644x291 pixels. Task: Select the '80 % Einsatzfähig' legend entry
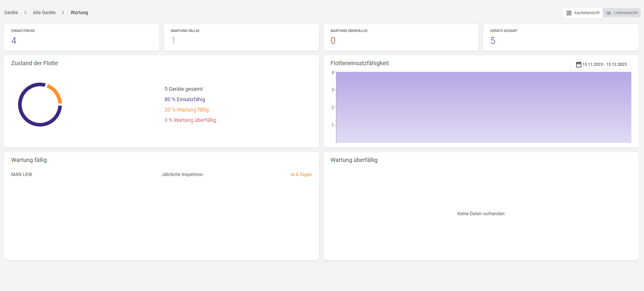coord(185,99)
